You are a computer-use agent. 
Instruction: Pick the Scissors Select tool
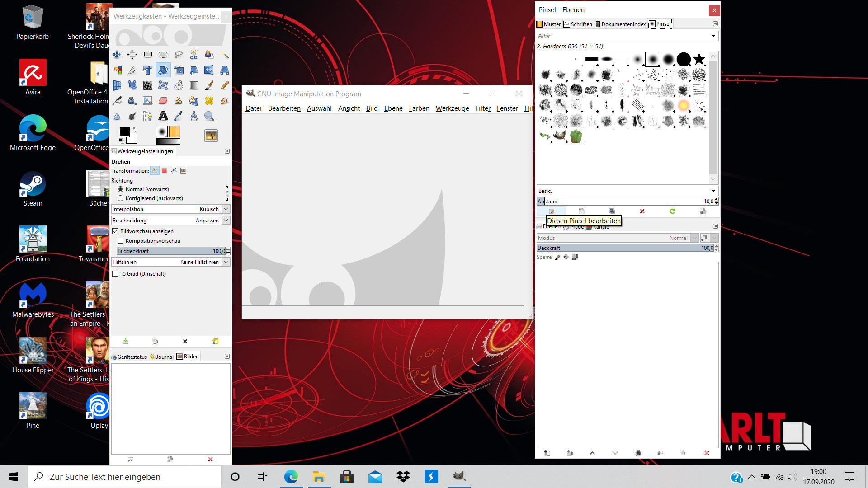point(194,55)
